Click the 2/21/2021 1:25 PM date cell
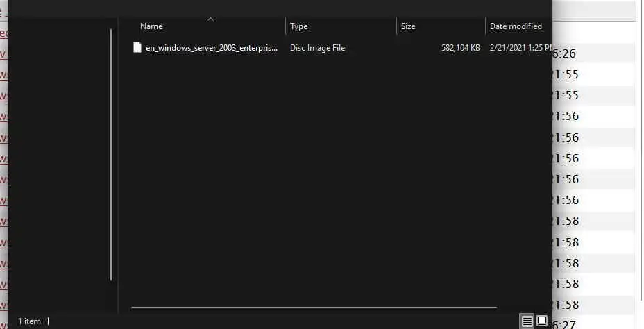The height and width of the screenshot is (329, 644). (520, 48)
